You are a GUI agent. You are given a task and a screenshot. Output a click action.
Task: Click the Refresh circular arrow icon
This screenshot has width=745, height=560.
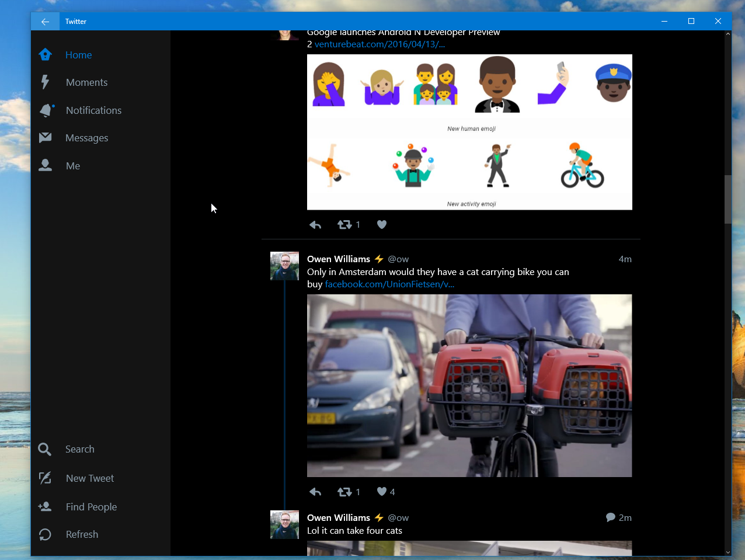pyautogui.click(x=45, y=534)
